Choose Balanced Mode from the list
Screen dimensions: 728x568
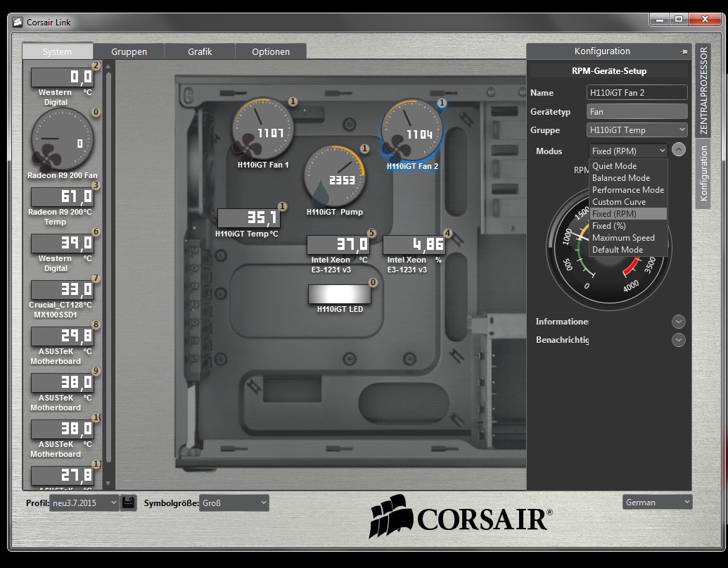[628, 178]
